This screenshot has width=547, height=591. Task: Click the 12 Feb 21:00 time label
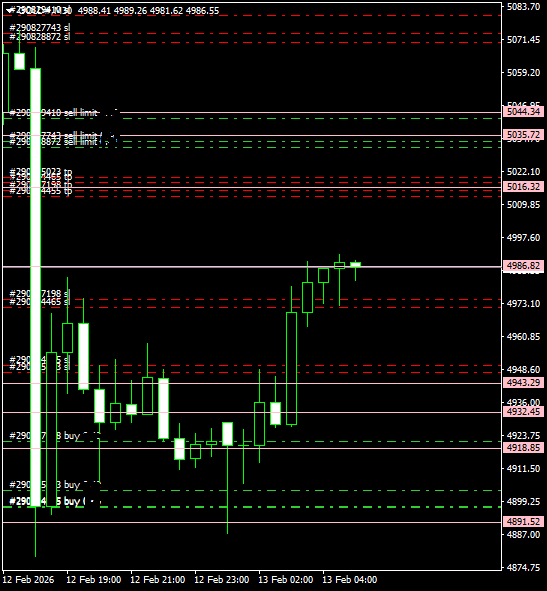tap(158, 580)
